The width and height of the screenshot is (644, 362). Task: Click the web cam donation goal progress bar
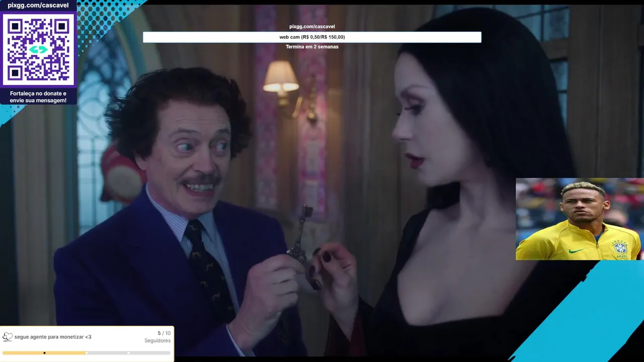(312, 37)
